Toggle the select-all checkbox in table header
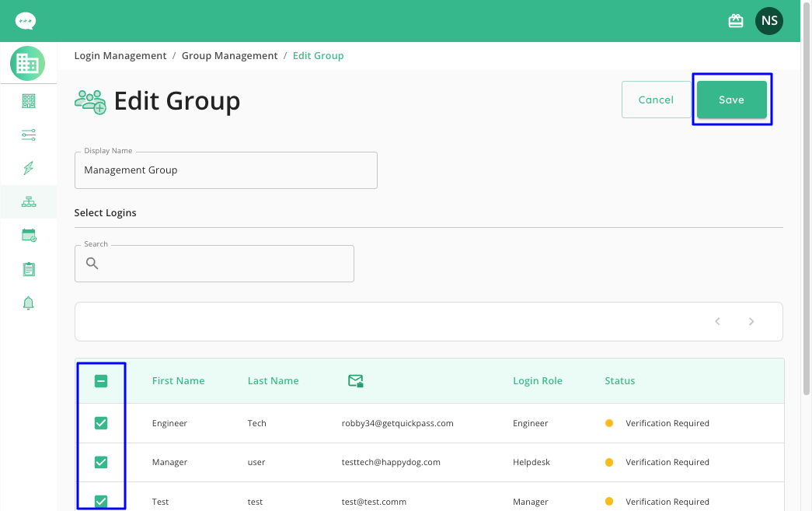812x511 pixels. click(101, 381)
